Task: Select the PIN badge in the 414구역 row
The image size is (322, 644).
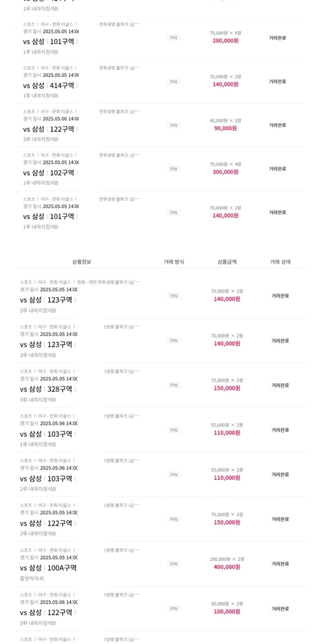Action: click(174, 82)
